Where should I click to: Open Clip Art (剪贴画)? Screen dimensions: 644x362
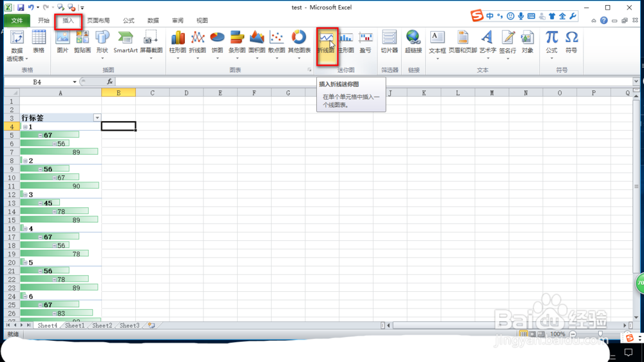coord(82,42)
